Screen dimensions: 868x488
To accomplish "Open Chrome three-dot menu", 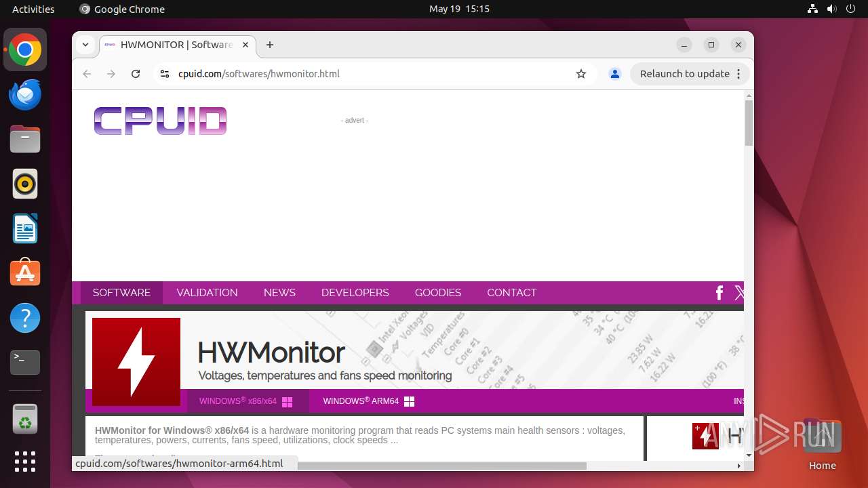I will [x=738, y=74].
